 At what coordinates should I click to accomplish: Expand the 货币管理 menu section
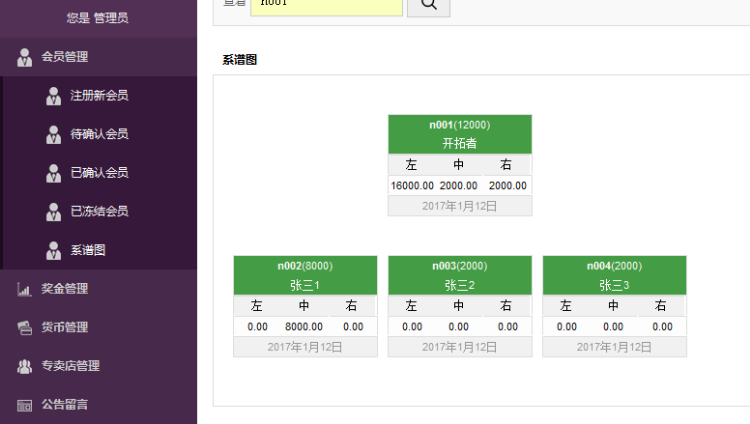[x=65, y=327]
